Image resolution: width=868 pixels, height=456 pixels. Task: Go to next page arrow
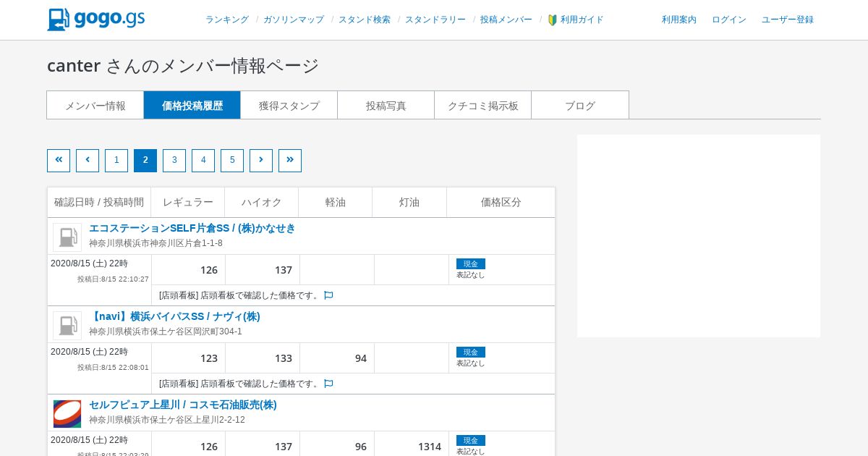coord(261,161)
